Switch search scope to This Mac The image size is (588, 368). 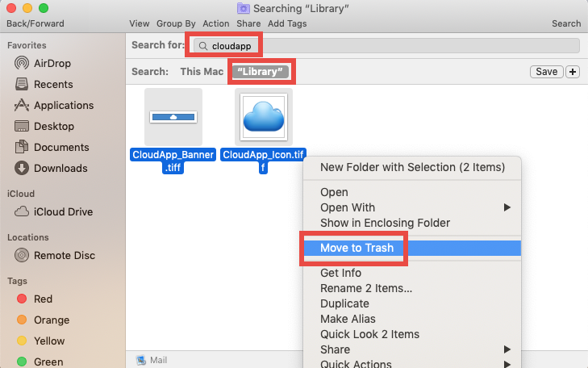(202, 71)
